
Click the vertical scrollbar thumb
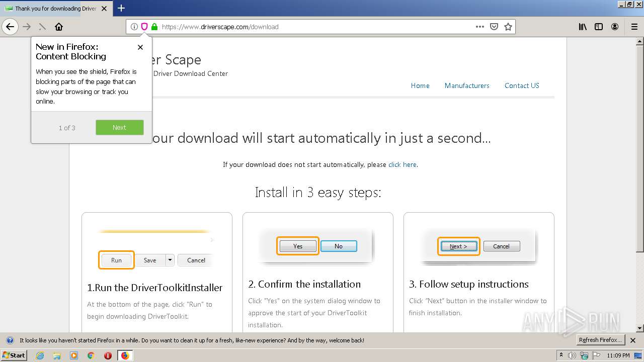click(x=640, y=148)
